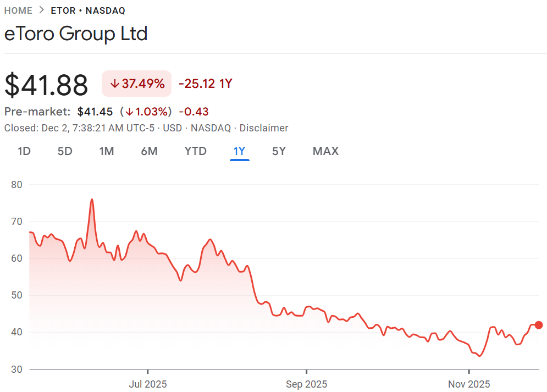Switch to the 6M range tab
The height and width of the screenshot is (392, 547).
[149, 151]
